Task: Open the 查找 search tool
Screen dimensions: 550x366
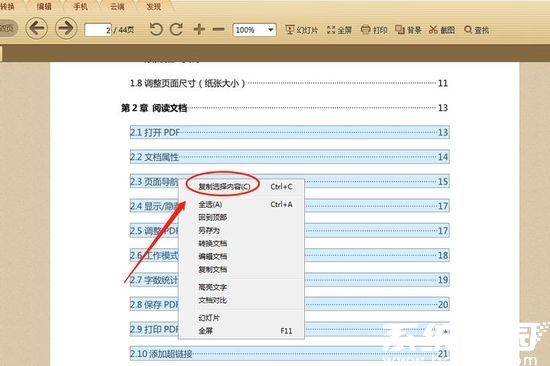Action: [x=477, y=30]
